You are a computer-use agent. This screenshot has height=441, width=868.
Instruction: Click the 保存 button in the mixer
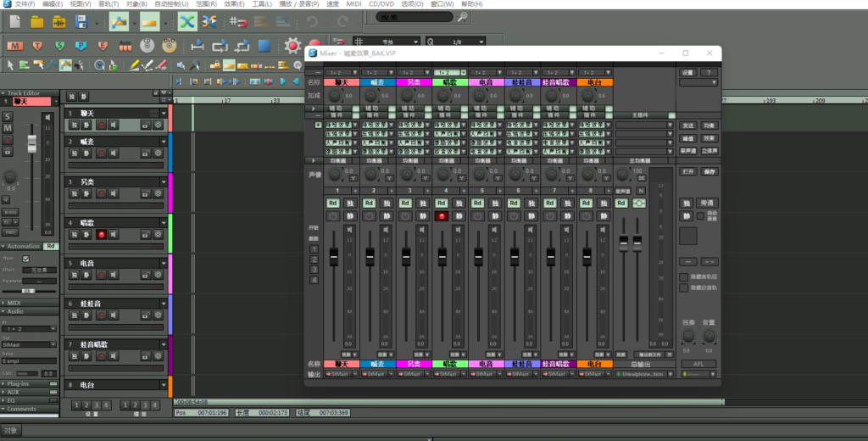click(709, 171)
